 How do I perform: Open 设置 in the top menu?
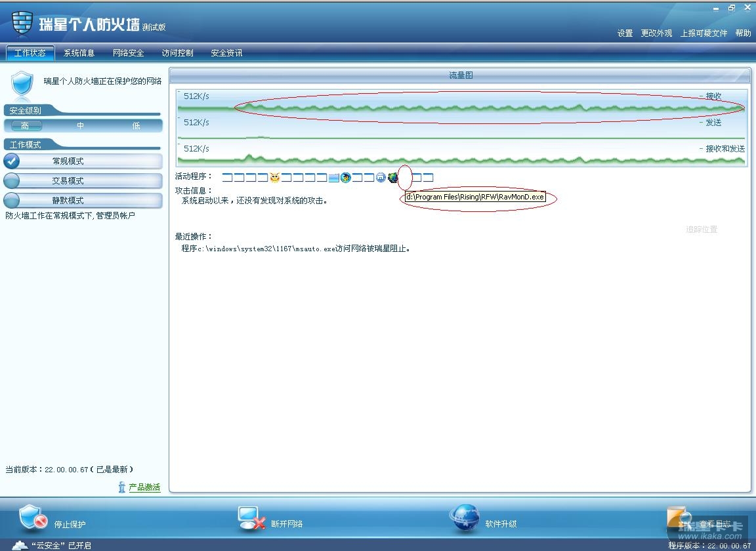coord(625,33)
